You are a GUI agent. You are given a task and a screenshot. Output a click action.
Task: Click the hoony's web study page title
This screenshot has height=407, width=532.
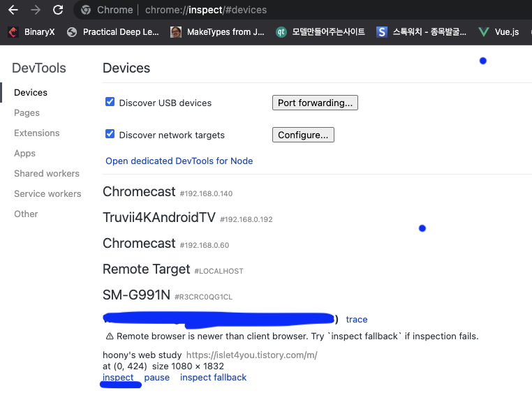142,355
